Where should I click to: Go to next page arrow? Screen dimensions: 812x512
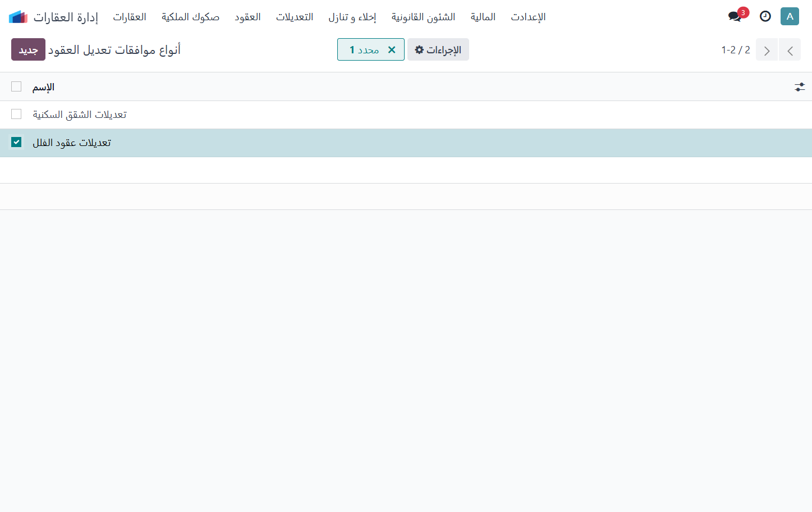click(790, 50)
